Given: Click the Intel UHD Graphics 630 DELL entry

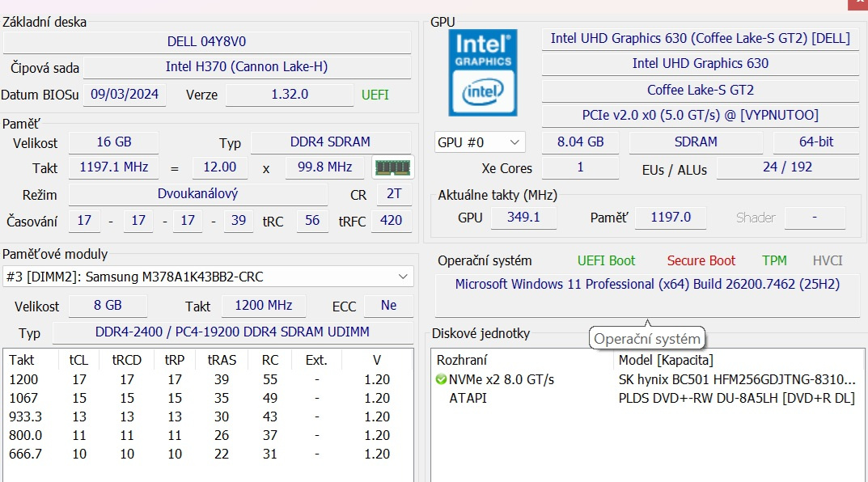Looking at the screenshot, I should pyautogui.click(x=701, y=38).
